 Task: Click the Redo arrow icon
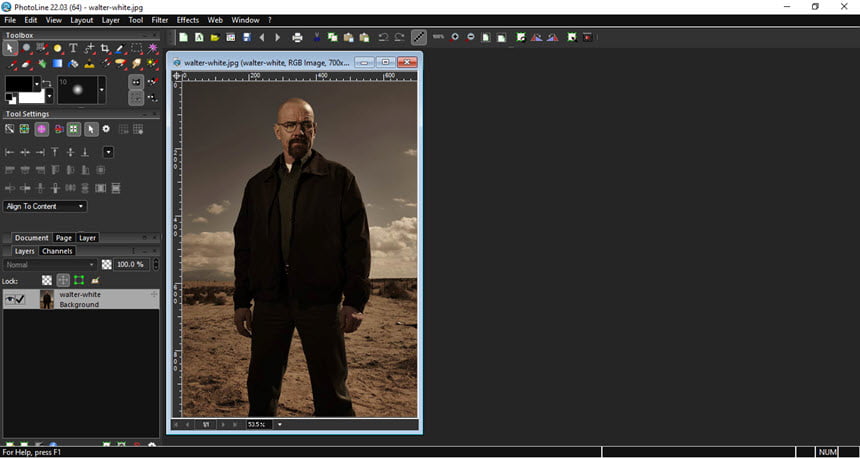(399, 37)
